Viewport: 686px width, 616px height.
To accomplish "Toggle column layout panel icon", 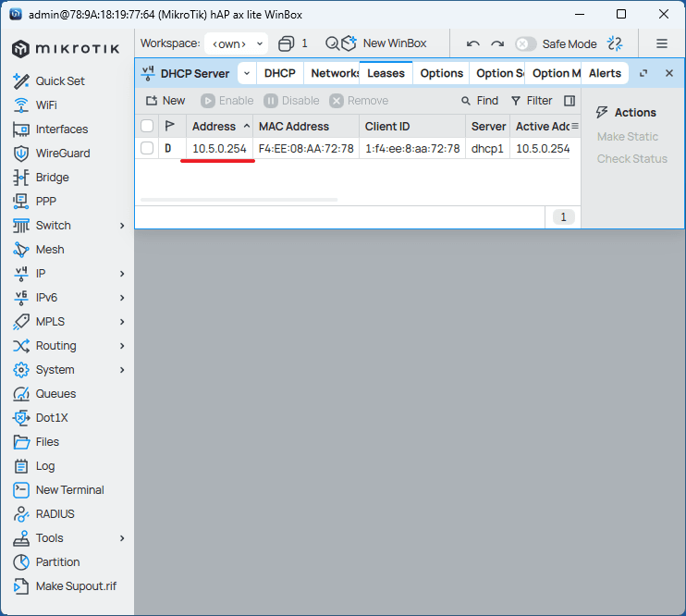I will tap(570, 101).
